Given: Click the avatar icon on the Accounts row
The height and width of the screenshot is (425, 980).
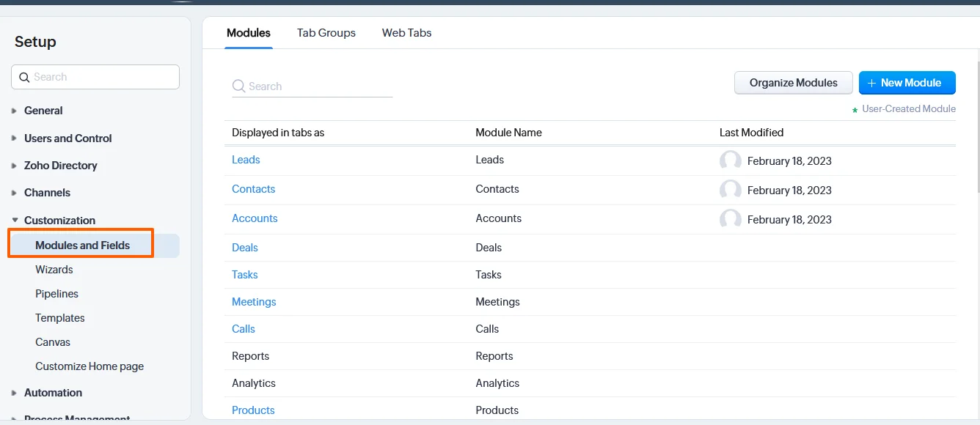Looking at the screenshot, I should (731, 218).
